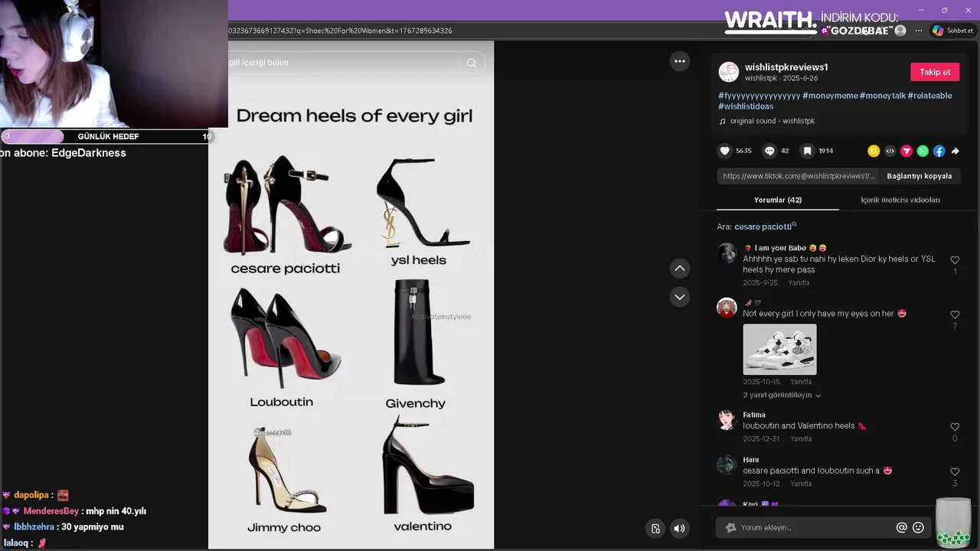Reply to the Dior heels comment

(x=799, y=282)
